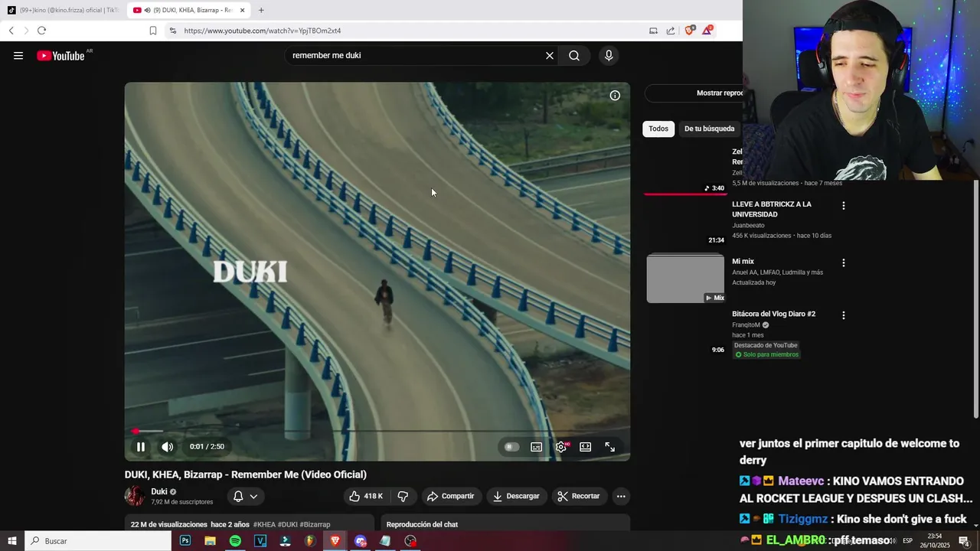
Task: Go back with the browser back arrow
Action: pos(11,31)
